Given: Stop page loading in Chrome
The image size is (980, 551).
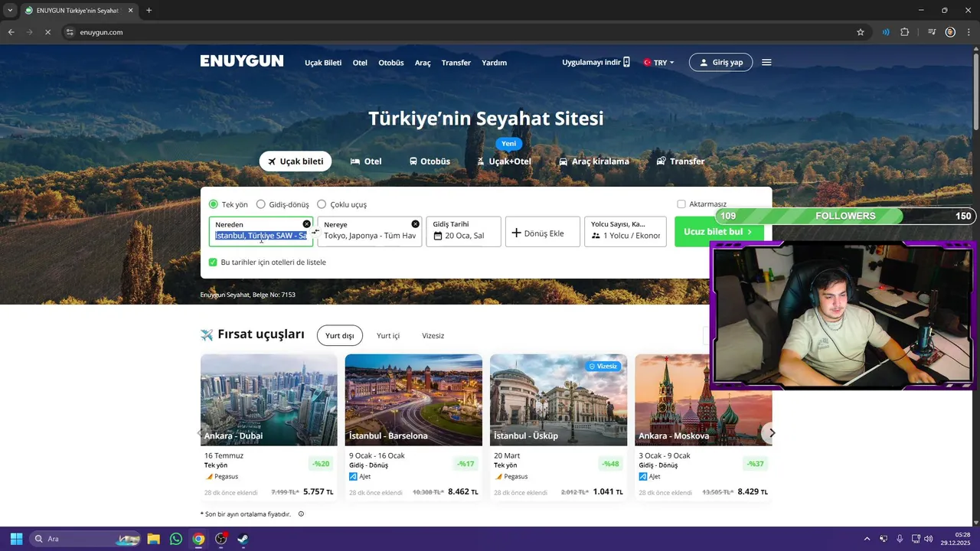Looking at the screenshot, I should coord(47,32).
